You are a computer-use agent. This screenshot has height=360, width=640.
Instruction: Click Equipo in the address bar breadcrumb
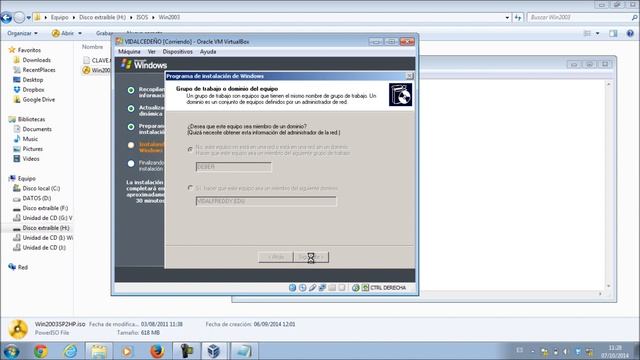(x=60, y=18)
